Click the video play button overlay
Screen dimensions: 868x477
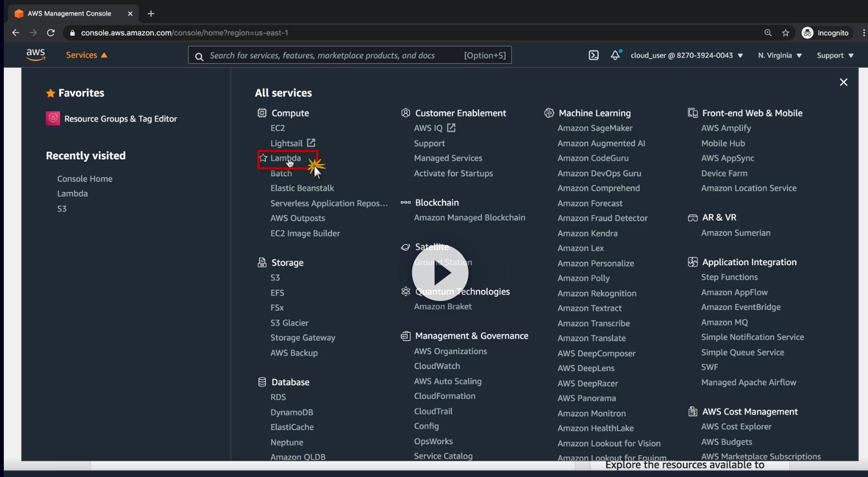(x=440, y=273)
